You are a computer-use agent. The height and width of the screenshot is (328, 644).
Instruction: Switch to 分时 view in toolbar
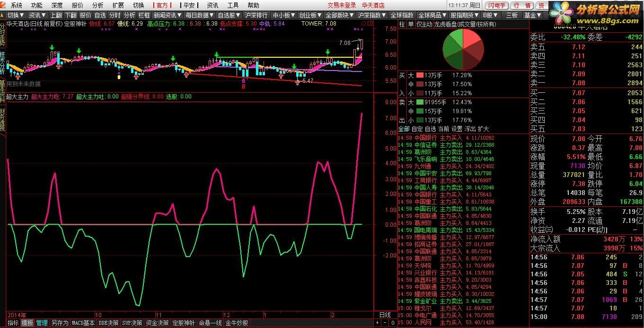click(115, 15)
